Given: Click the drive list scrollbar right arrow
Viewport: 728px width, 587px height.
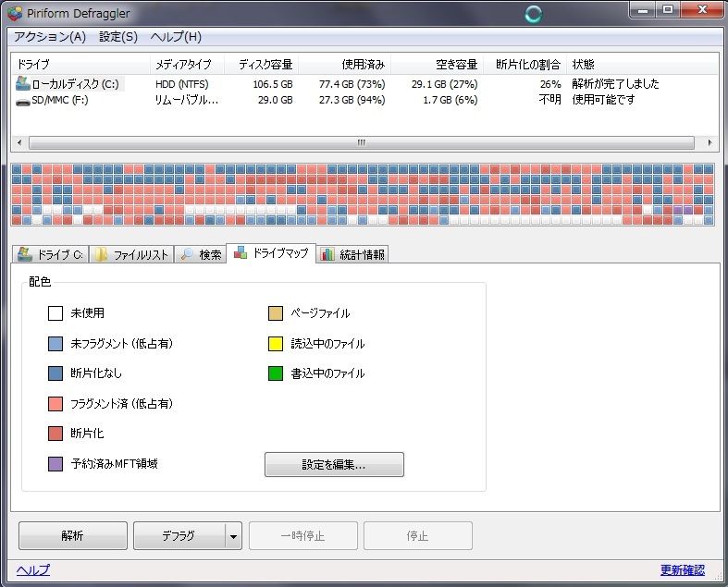Looking at the screenshot, I should coord(709,142).
